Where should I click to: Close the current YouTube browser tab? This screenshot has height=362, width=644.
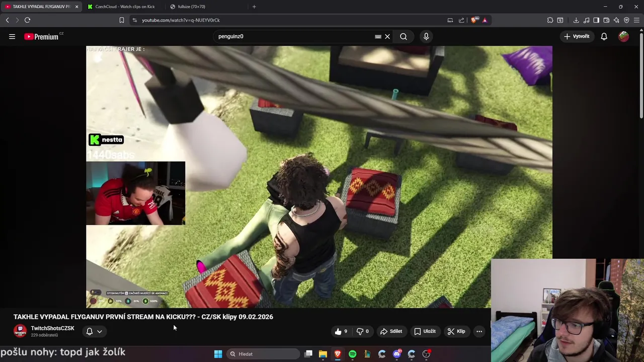point(76,7)
